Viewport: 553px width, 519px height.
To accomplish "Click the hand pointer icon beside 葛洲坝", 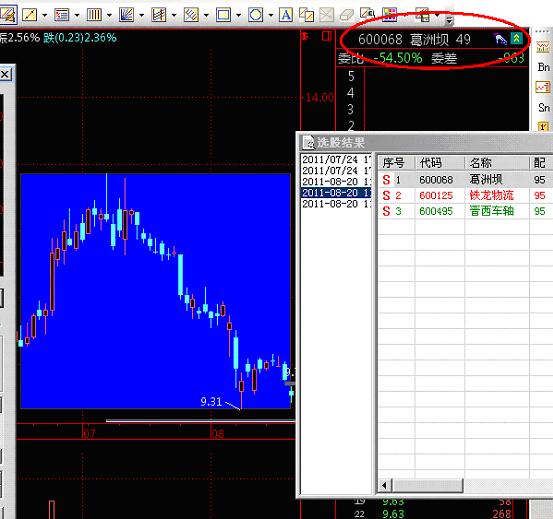I will (500, 38).
